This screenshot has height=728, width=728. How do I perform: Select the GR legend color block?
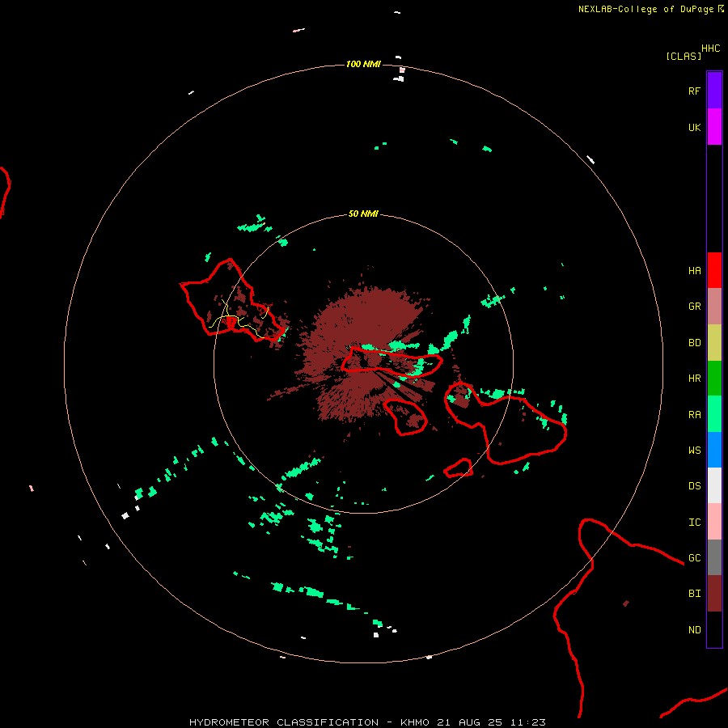(714, 307)
